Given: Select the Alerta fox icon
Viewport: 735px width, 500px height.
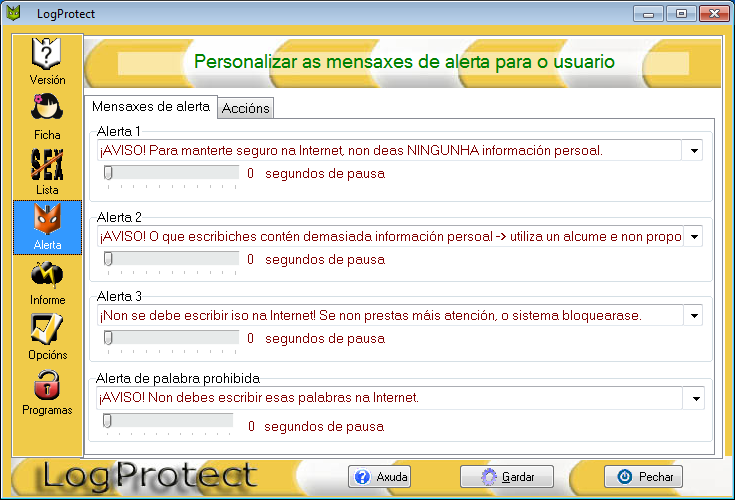Looking at the screenshot, I should 47,227.
